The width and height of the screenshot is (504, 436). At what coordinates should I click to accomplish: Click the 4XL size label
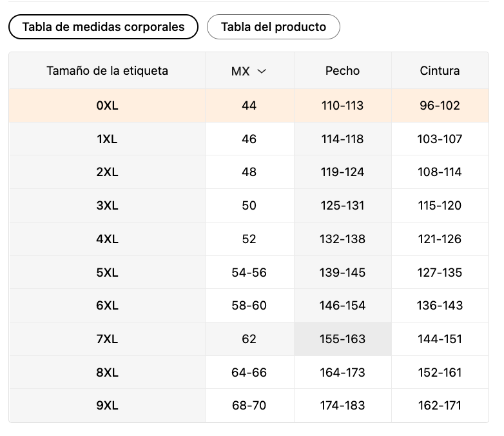pyautogui.click(x=107, y=239)
